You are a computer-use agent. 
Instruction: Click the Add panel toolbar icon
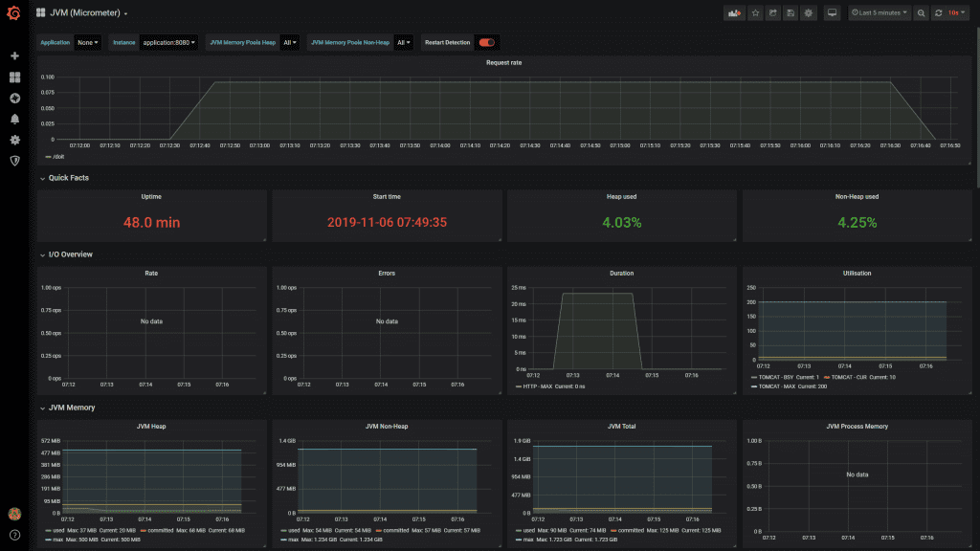pos(734,13)
